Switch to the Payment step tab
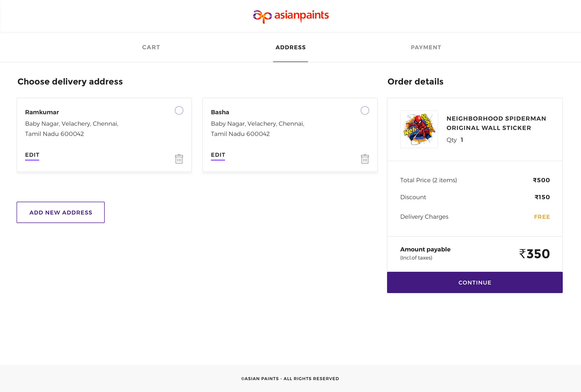The width and height of the screenshot is (581, 392). [x=426, y=47]
